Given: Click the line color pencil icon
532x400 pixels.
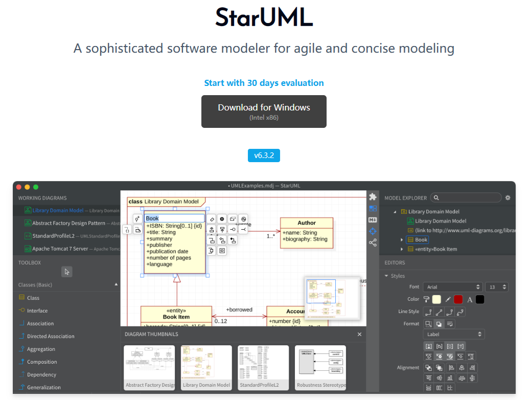Looking at the screenshot, I should point(448,300).
